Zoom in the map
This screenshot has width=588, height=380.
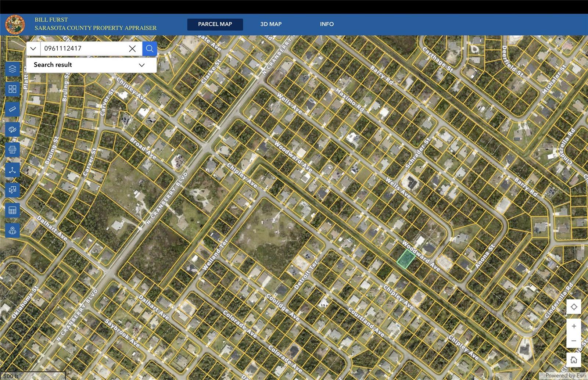pos(574,326)
